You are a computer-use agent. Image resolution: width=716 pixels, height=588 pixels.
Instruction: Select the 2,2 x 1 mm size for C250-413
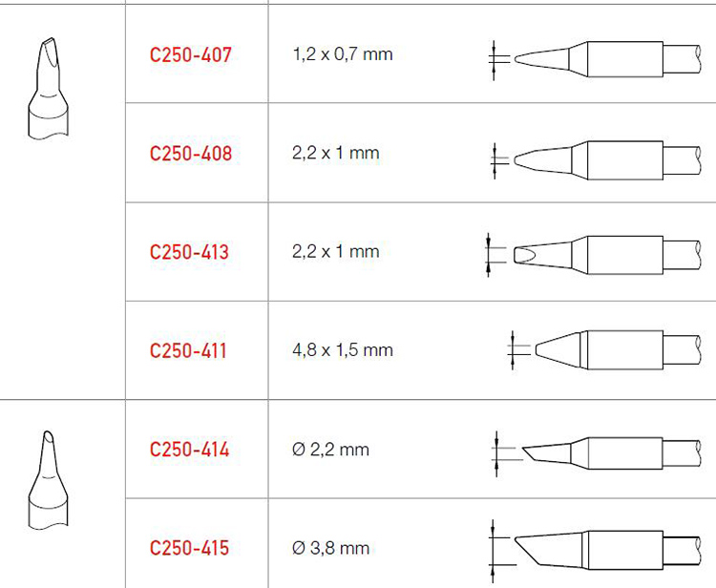[x=336, y=252]
